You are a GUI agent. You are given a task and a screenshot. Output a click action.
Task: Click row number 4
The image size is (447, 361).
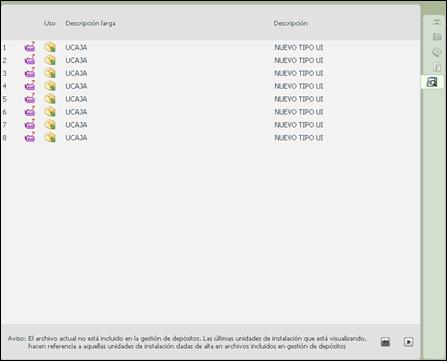[x=4, y=86]
